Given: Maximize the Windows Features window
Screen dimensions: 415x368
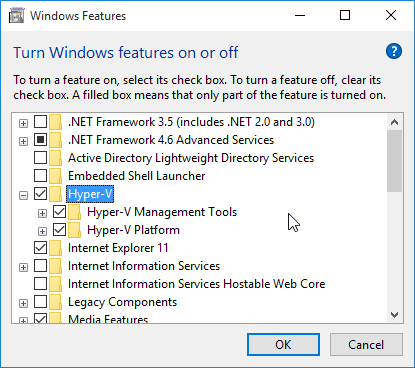Looking at the screenshot, I should tap(345, 15).
